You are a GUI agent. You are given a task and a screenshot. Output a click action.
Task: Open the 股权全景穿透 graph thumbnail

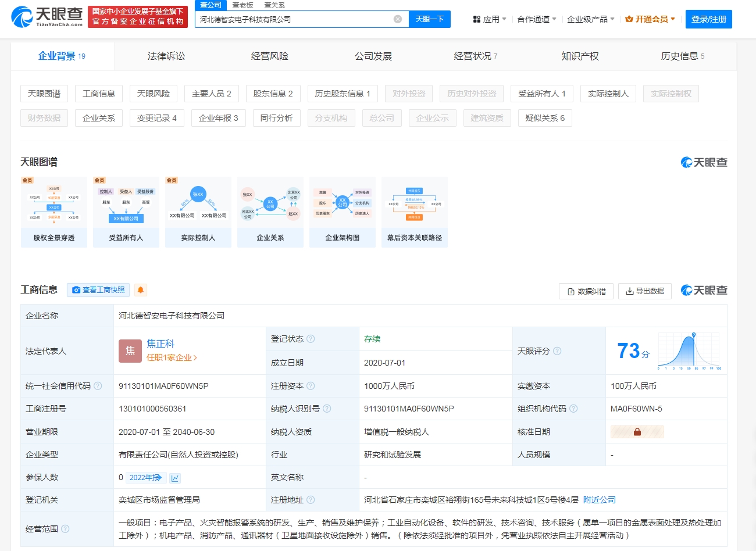click(x=54, y=212)
